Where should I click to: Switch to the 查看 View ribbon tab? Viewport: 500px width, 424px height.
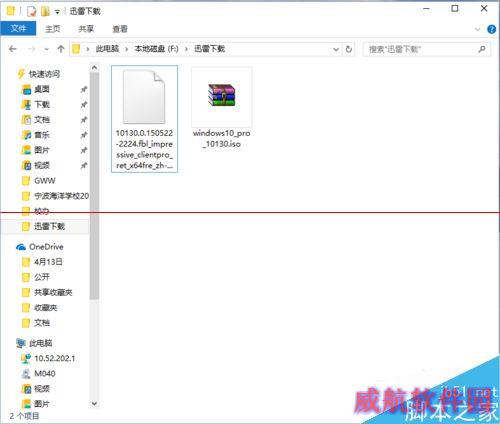120,29
